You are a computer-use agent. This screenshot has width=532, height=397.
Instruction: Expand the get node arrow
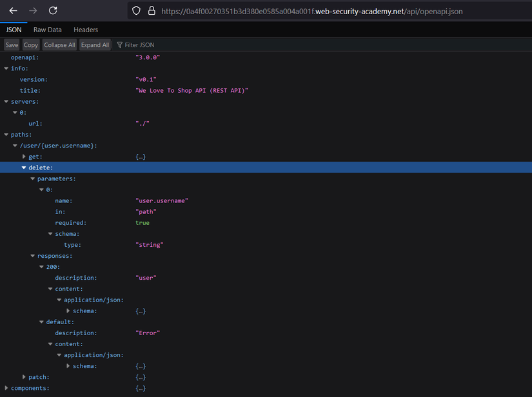pyautogui.click(x=24, y=157)
